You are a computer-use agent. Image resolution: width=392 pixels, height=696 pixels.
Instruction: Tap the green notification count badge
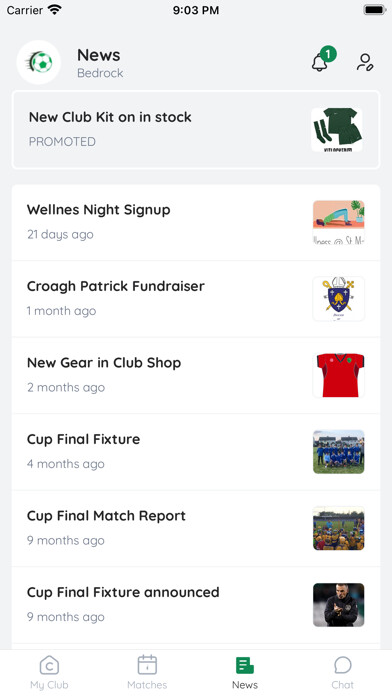[x=328, y=54]
